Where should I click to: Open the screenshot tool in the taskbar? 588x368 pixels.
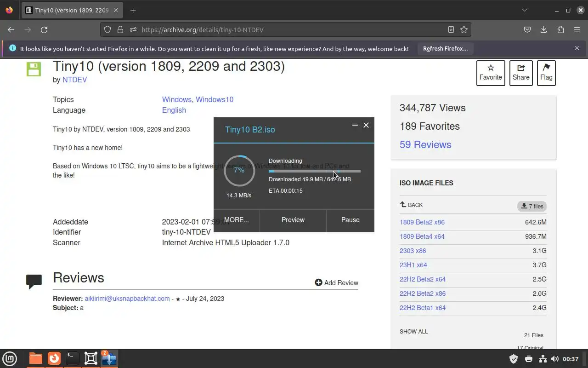(x=91, y=358)
